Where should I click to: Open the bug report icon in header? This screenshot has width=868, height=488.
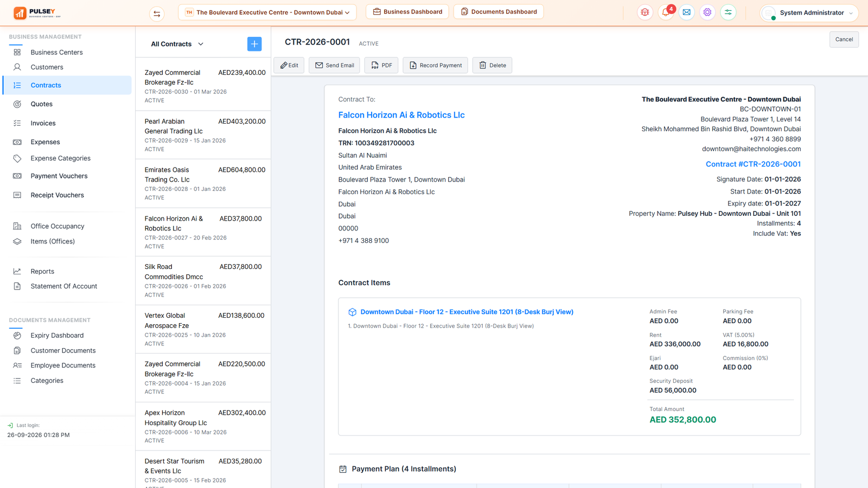coord(645,12)
